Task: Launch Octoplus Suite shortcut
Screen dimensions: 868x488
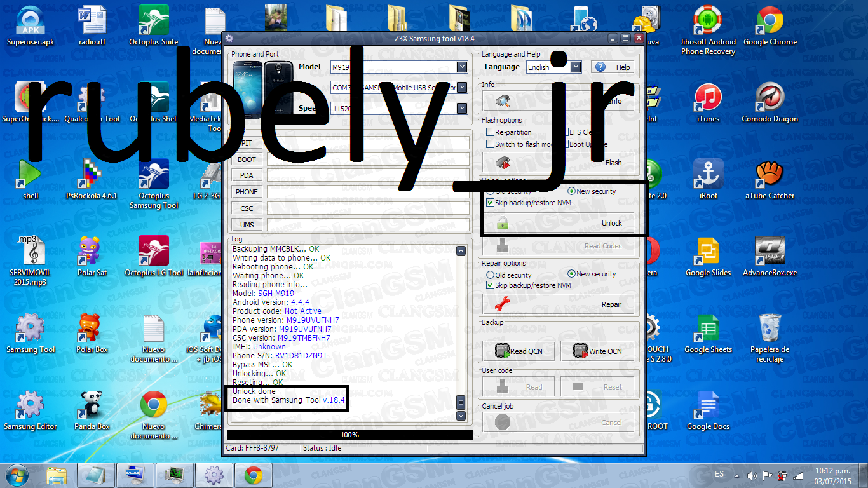Action: [153, 26]
